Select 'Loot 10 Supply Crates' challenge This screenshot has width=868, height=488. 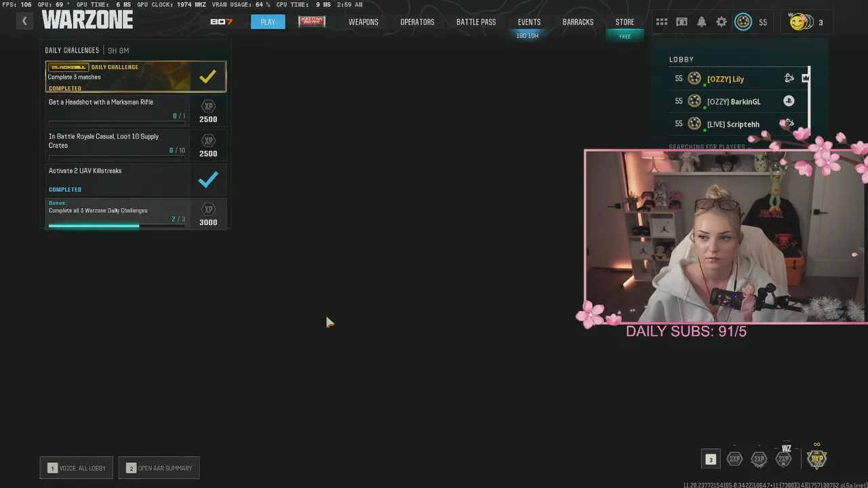tap(136, 146)
